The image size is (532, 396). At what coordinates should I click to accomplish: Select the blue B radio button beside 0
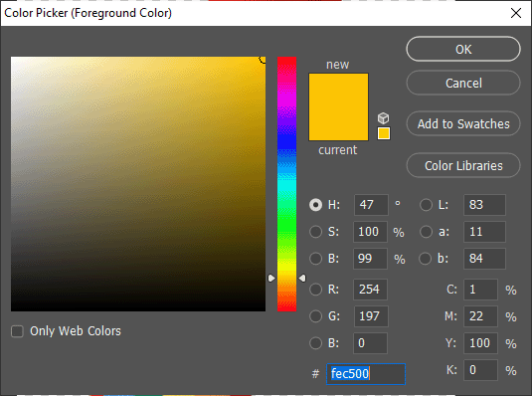(315, 343)
